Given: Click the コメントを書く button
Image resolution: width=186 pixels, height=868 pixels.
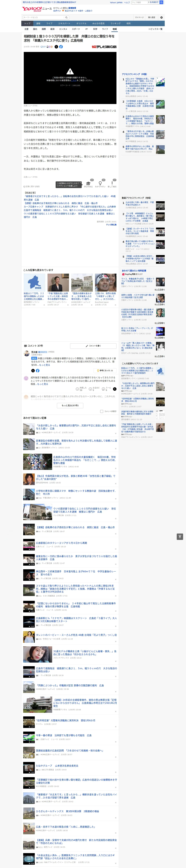Looking at the screenshot, I should click(x=93, y=346).
